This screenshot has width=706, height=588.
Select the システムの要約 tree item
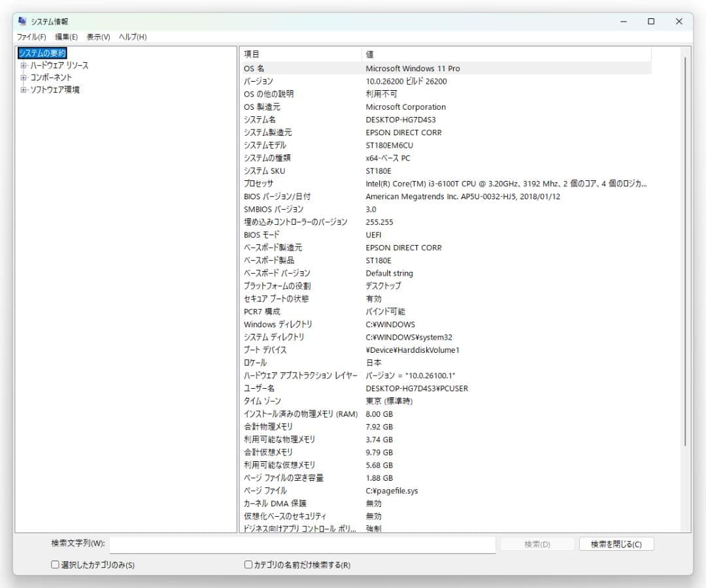point(41,53)
